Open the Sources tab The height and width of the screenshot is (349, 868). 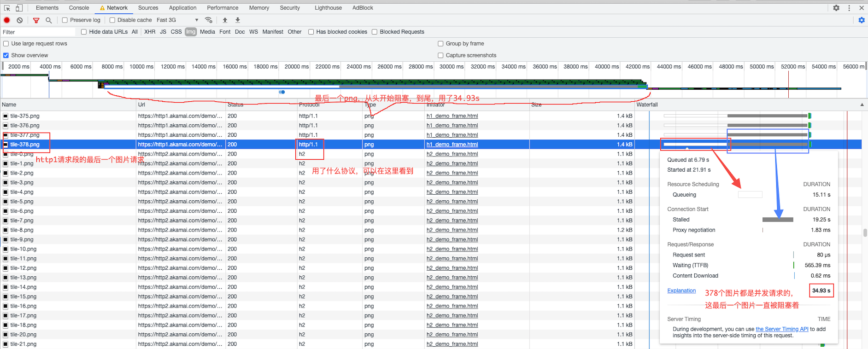pos(148,8)
